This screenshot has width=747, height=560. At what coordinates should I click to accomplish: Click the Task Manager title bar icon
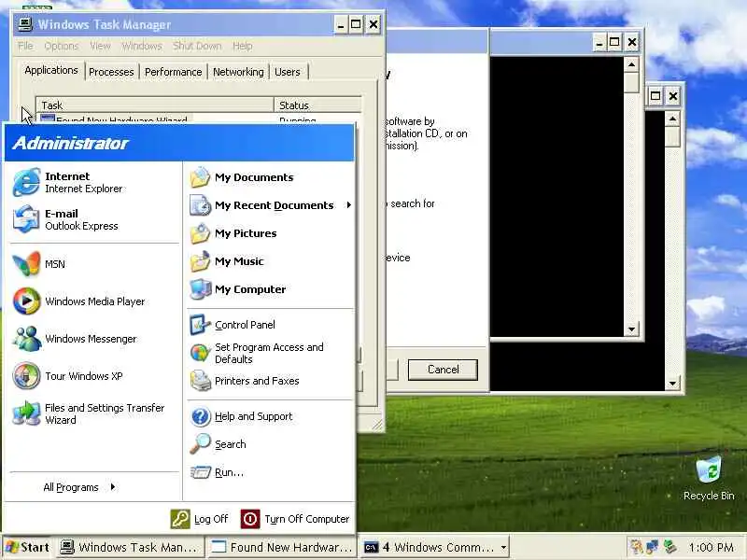25,24
